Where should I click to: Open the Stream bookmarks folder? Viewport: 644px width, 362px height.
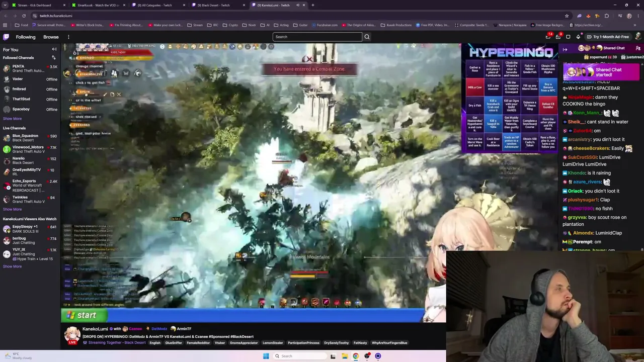coord(195,25)
